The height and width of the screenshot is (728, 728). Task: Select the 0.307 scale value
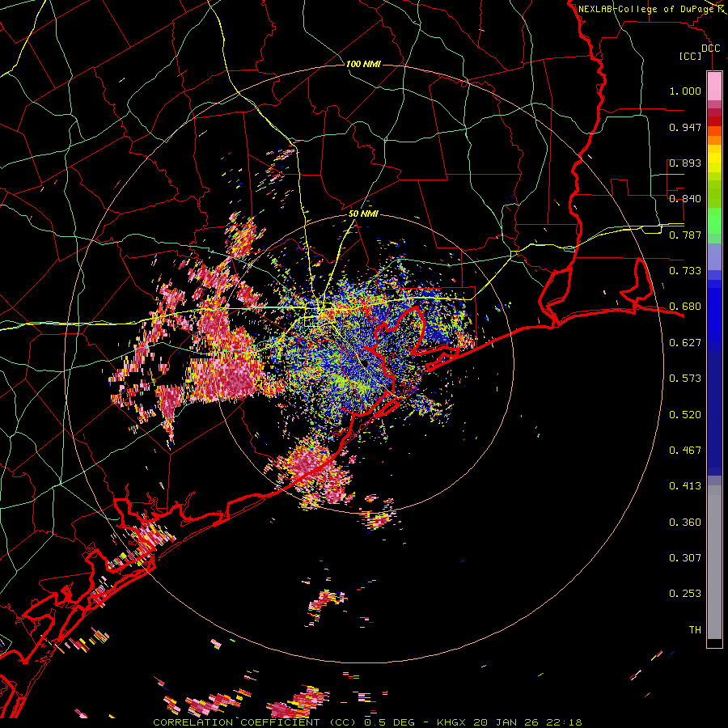[x=685, y=558]
